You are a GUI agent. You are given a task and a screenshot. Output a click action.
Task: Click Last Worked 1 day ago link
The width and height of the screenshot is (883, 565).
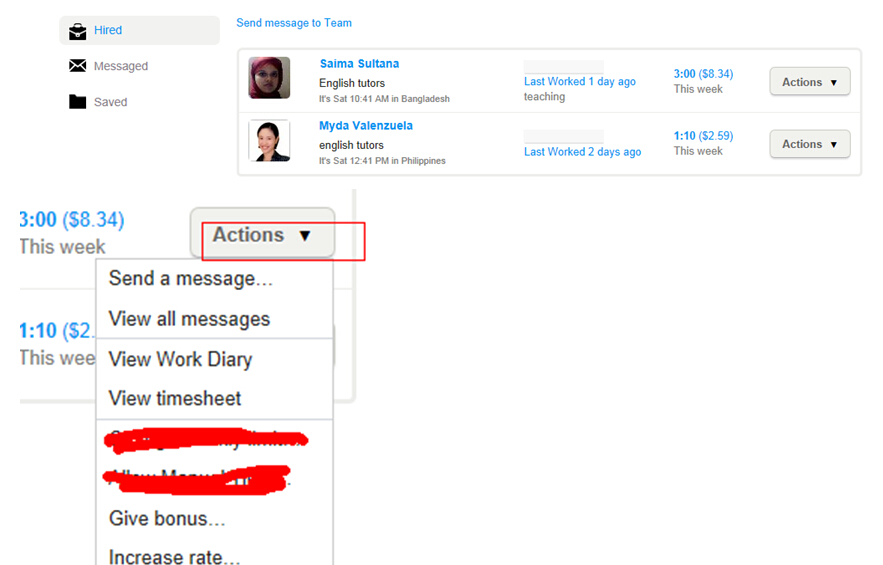tap(580, 82)
